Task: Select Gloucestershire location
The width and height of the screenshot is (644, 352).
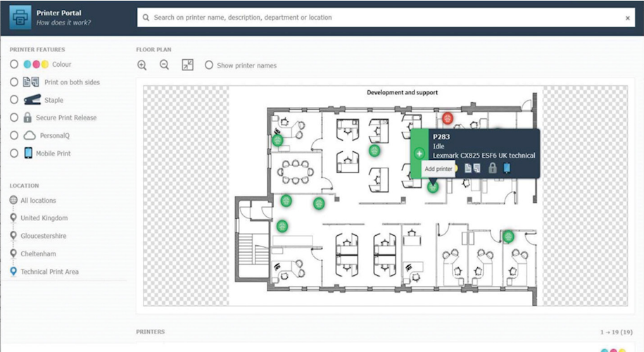Action: point(44,236)
